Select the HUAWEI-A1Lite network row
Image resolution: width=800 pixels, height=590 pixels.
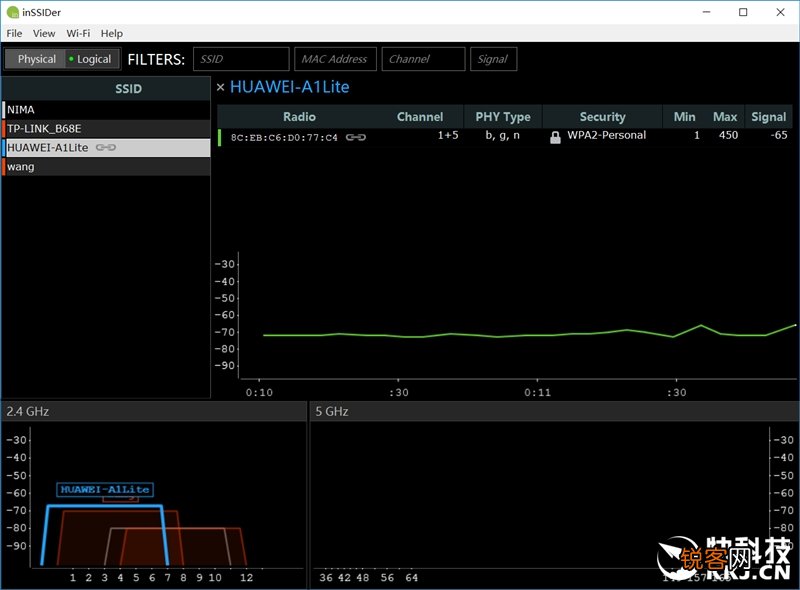pyautogui.click(x=106, y=148)
